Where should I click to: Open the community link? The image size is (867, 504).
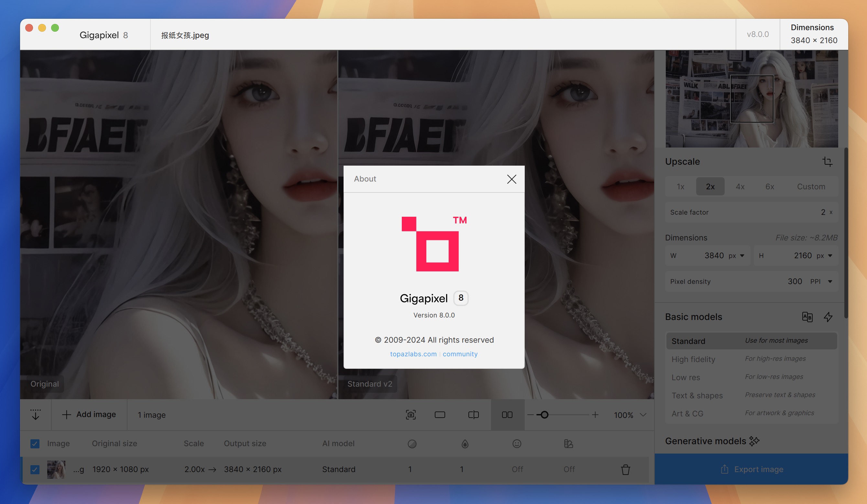tap(460, 354)
